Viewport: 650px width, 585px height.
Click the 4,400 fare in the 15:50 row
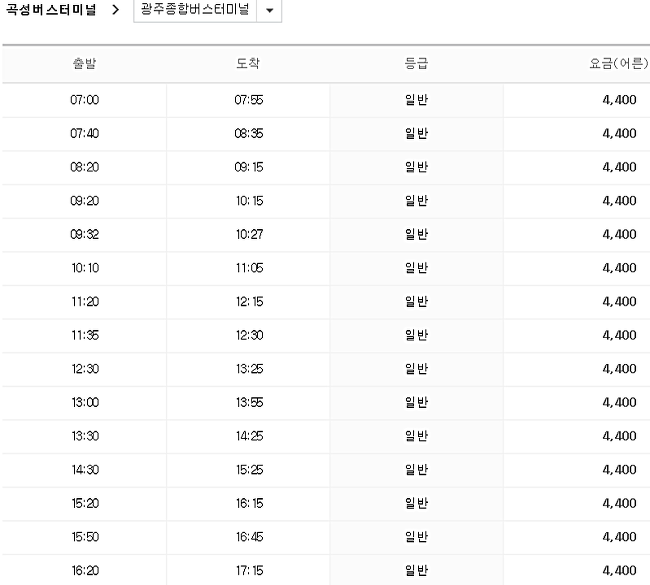click(619, 536)
